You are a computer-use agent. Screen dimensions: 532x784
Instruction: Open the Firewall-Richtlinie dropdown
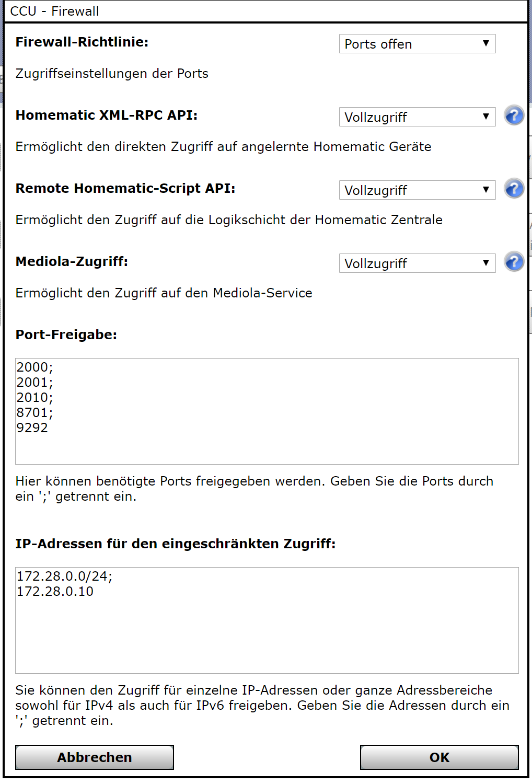pyautogui.click(x=417, y=44)
